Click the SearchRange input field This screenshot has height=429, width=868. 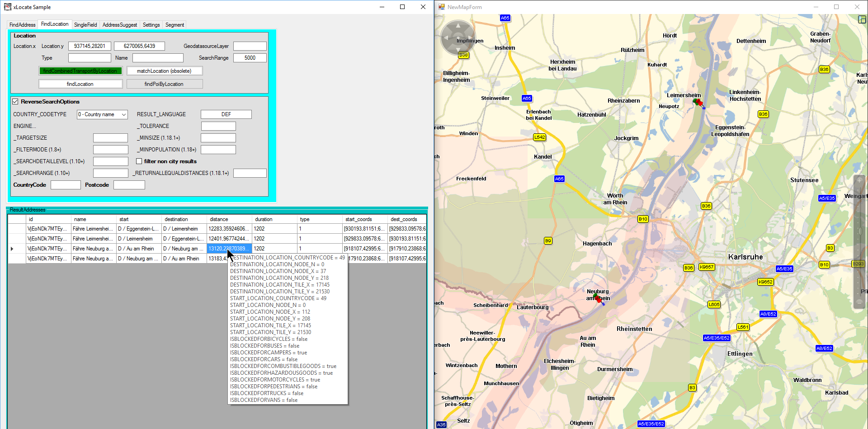[x=250, y=58]
